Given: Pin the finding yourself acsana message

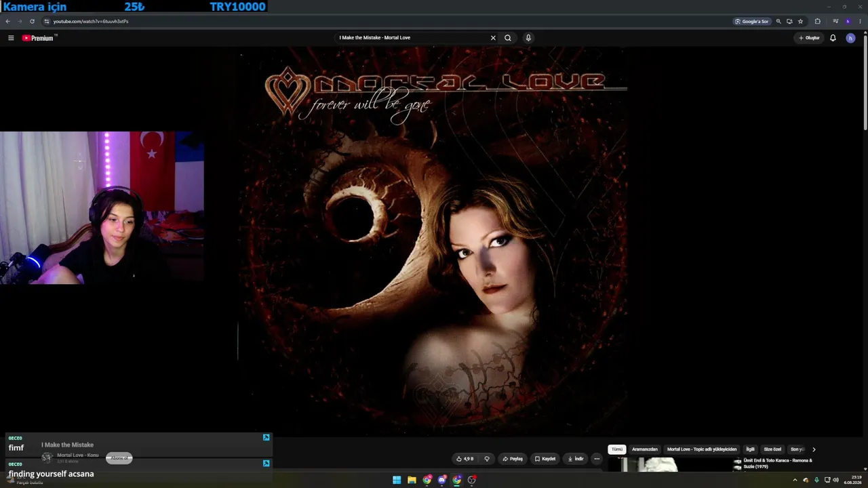Looking at the screenshot, I should [267, 464].
